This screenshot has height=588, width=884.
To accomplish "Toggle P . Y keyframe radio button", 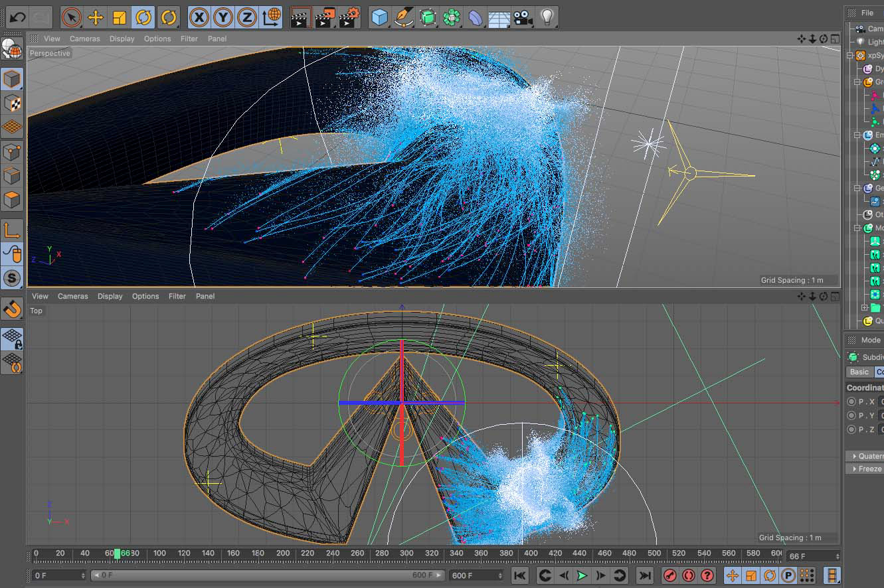I will tap(851, 415).
